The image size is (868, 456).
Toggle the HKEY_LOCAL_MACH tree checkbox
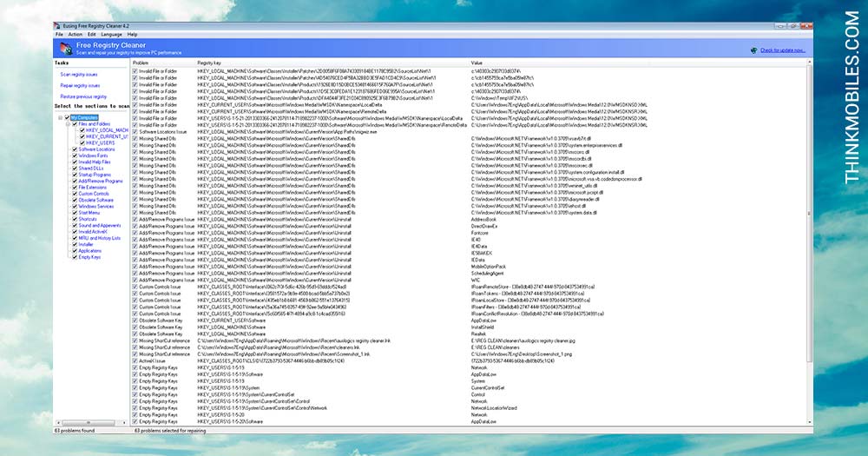tap(82, 130)
